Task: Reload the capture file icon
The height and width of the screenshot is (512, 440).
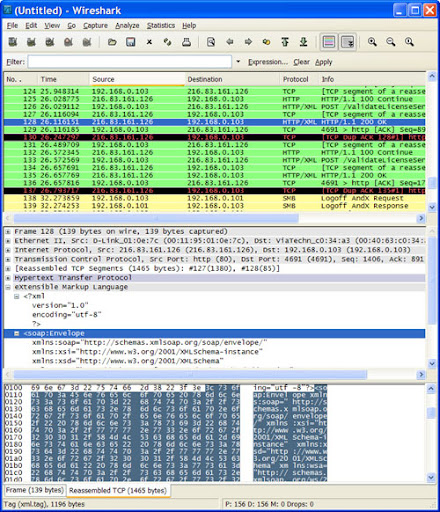Action: (168, 42)
